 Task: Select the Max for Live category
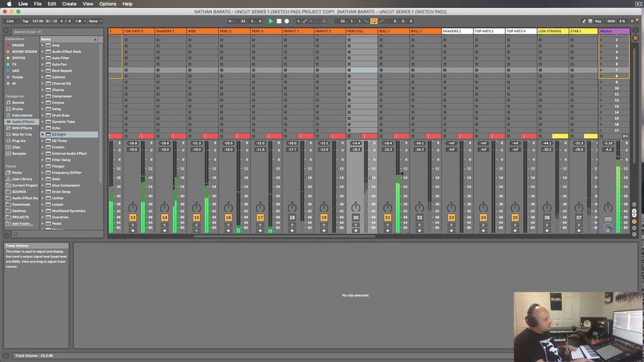(21, 134)
